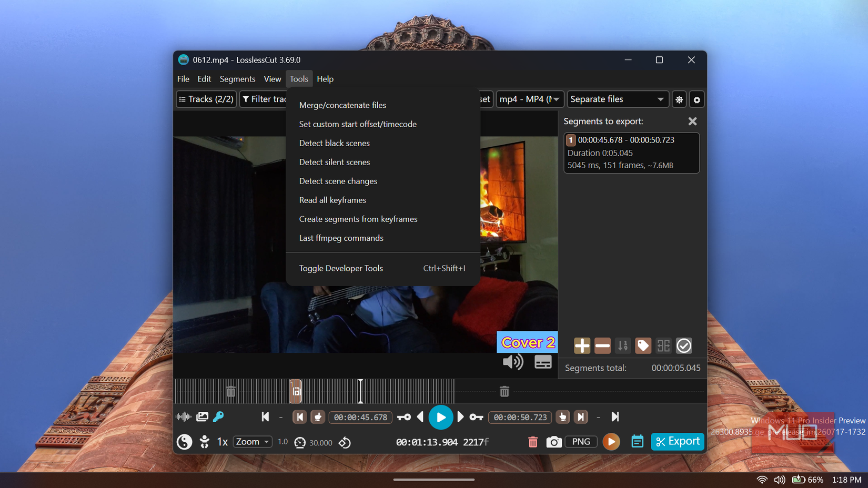Toggle all segments selected checkmark icon
This screenshot has width=868, height=488.
[684, 345]
